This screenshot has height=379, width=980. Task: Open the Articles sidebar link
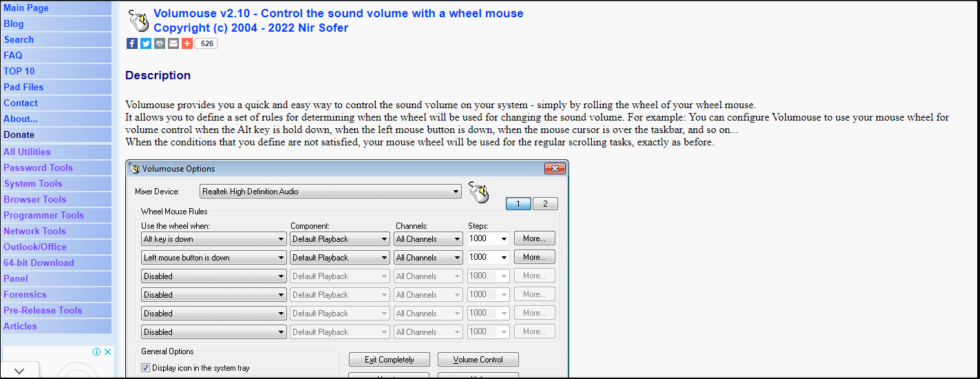[20, 326]
